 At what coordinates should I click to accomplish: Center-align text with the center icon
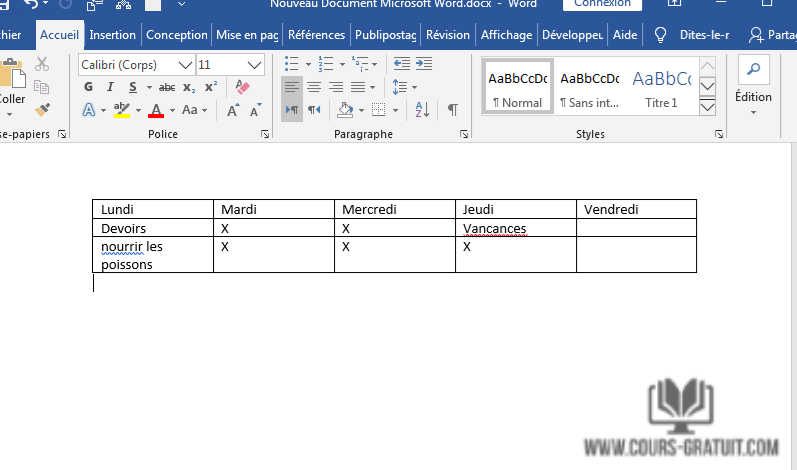[314, 87]
